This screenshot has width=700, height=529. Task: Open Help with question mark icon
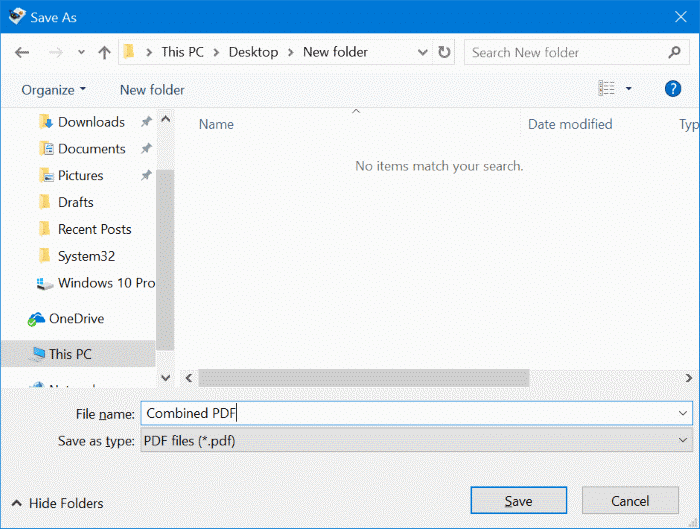(673, 88)
